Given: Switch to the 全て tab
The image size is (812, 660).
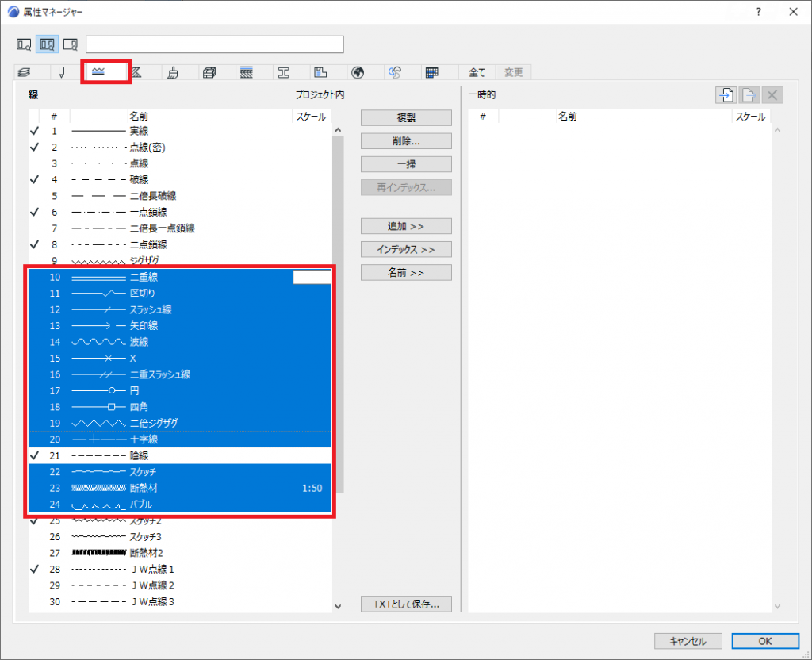Looking at the screenshot, I should tap(477, 71).
